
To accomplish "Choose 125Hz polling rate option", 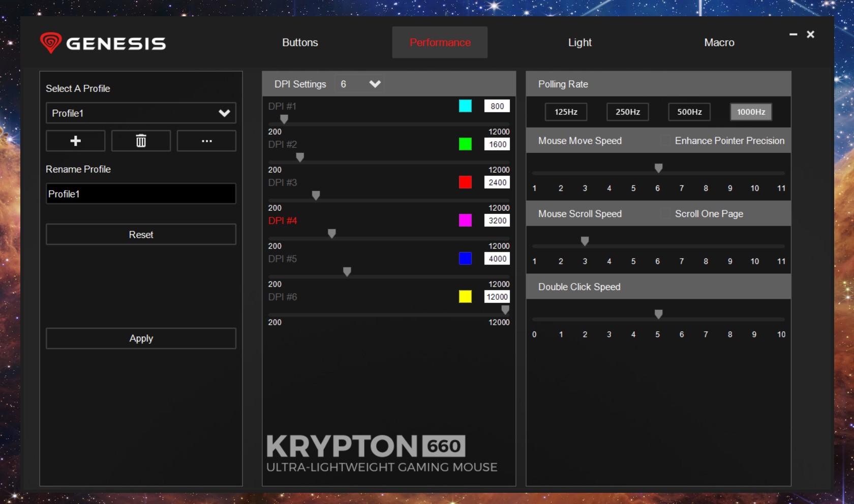I will tap(566, 112).
